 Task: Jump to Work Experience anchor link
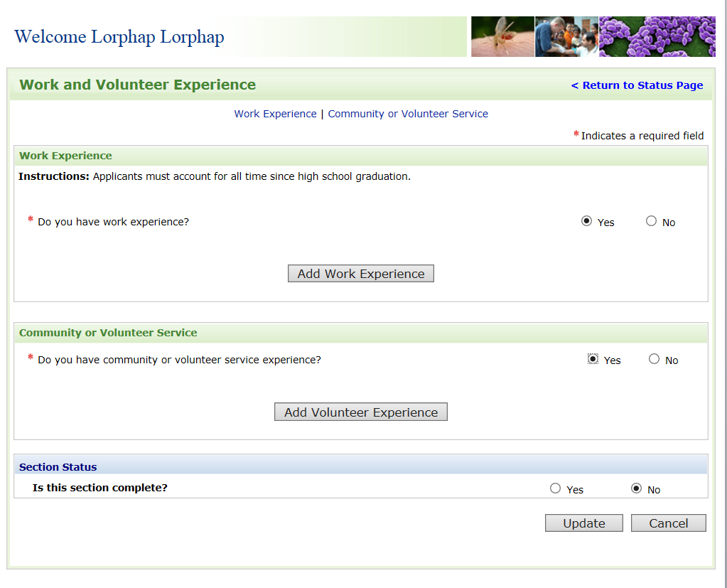(x=275, y=114)
